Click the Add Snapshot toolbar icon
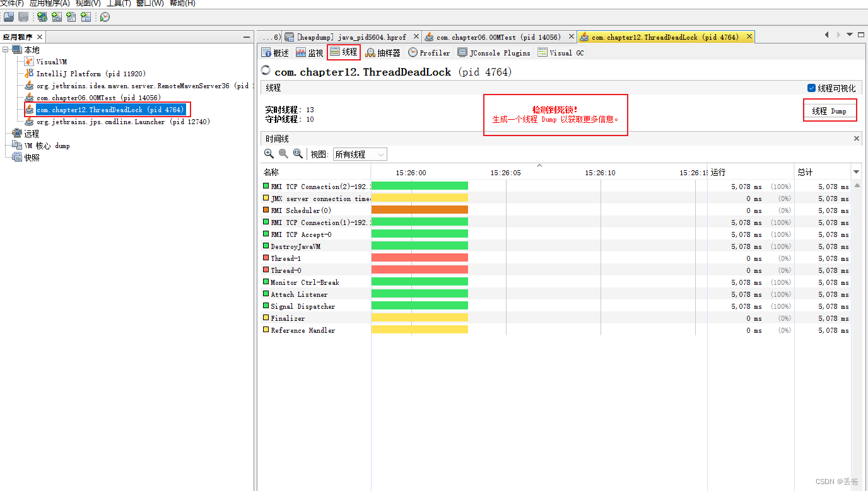The image size is (868, 491). pos(86,17)
